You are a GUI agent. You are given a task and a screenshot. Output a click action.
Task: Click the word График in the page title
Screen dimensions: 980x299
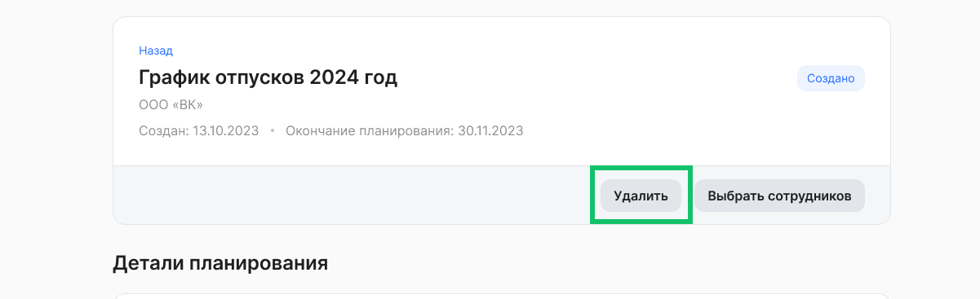pyautogui.click(x=175, y=78)
